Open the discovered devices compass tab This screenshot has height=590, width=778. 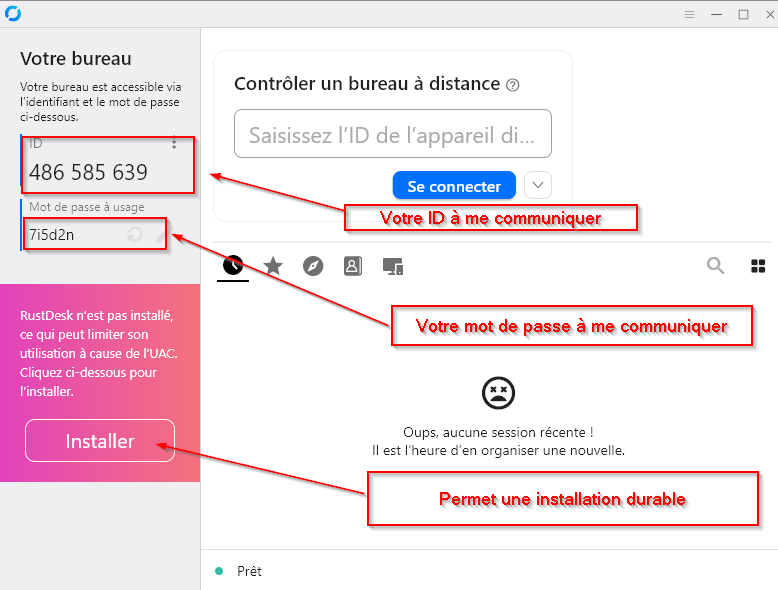click(x=313, y=266)
